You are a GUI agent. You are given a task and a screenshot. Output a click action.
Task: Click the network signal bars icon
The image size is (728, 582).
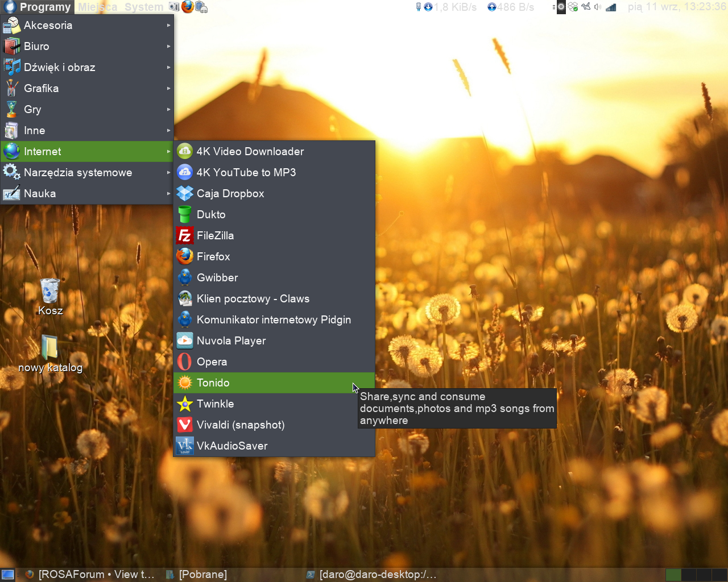(x=611, y=7)
